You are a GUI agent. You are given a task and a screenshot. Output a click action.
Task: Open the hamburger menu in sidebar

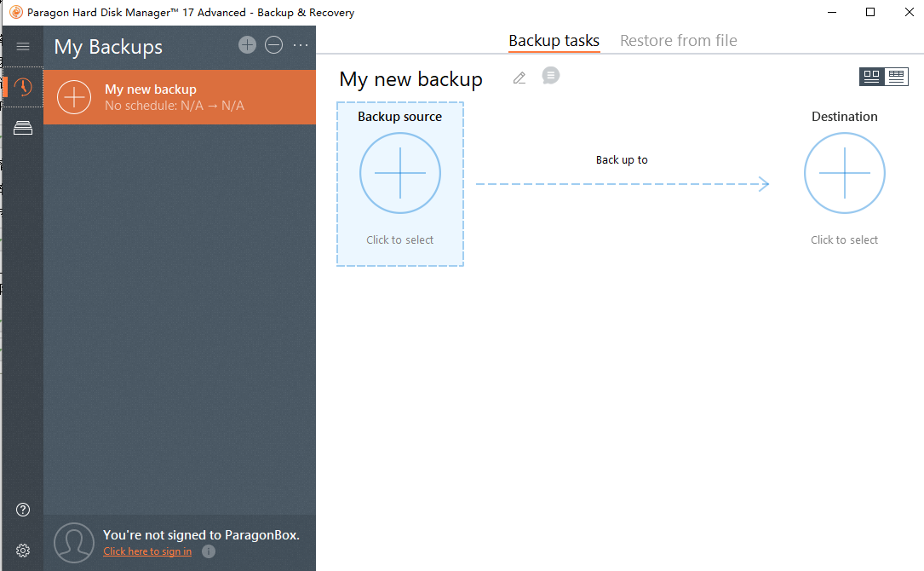click(x=23, y=46)
